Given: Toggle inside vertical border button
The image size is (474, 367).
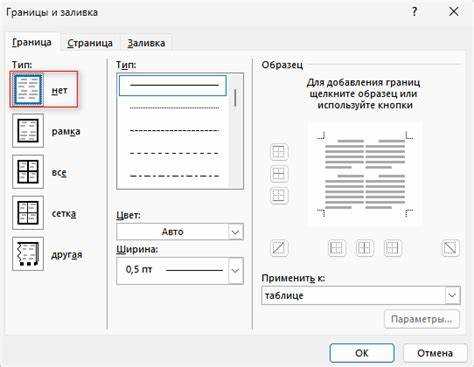Looking at the screenshot, I should [x=364, y=248].
